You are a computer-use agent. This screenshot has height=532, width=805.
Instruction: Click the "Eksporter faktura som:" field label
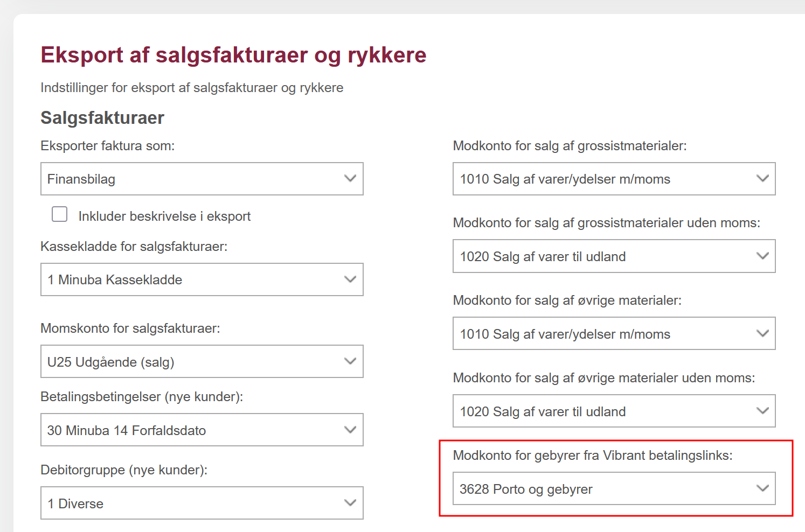[x=108, y=146]
